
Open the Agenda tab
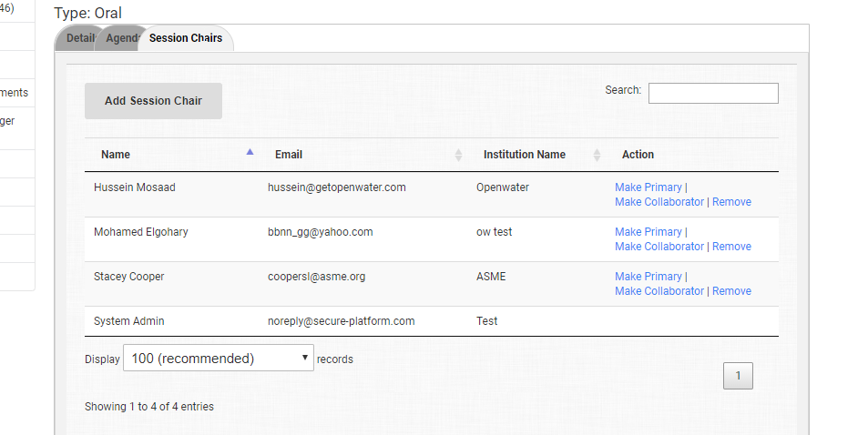point(121,38)
